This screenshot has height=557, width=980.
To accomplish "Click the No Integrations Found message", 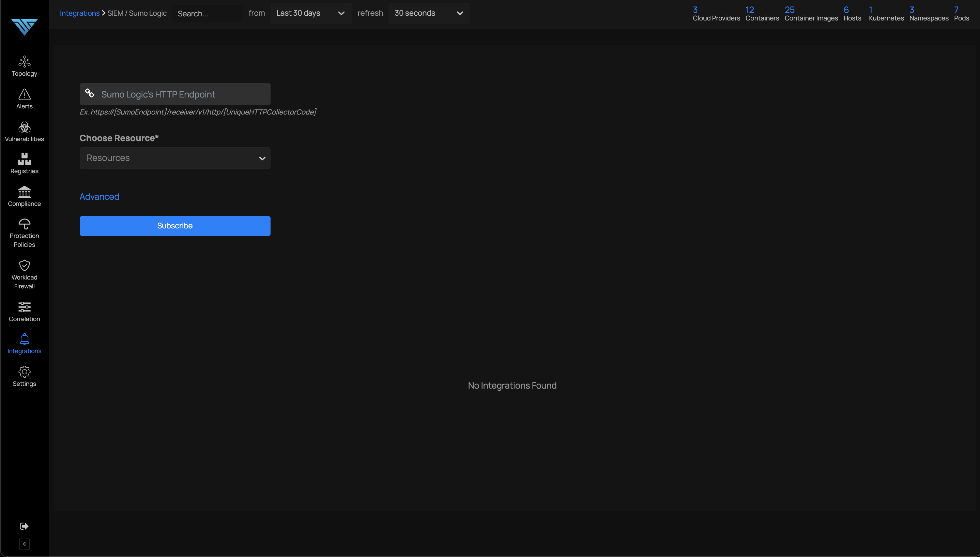I will [512, 386].
